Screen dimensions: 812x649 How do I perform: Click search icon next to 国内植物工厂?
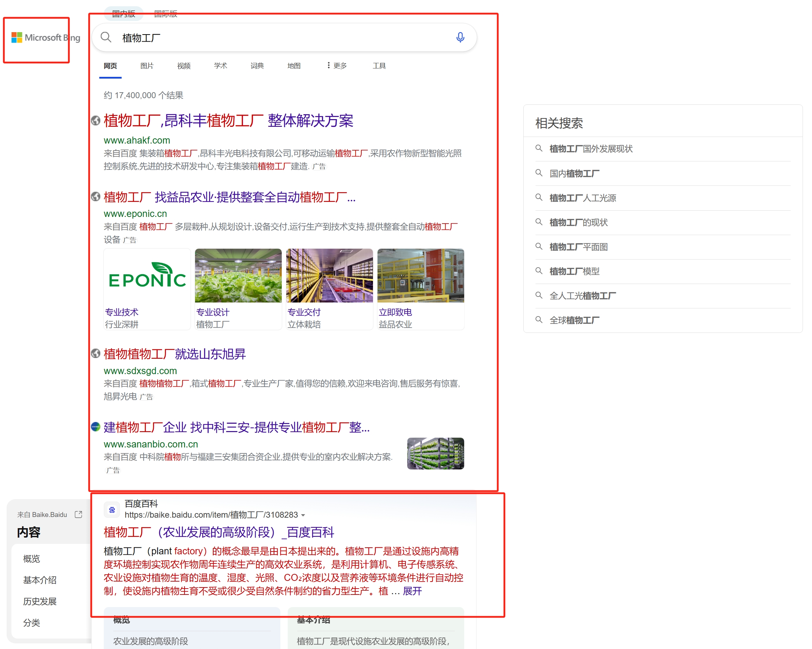[539, 173]
